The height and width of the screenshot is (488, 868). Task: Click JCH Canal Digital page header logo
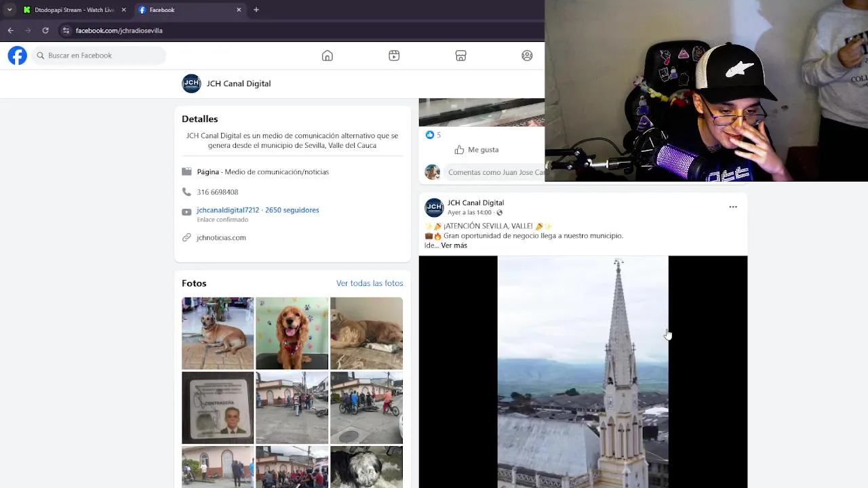191,83
